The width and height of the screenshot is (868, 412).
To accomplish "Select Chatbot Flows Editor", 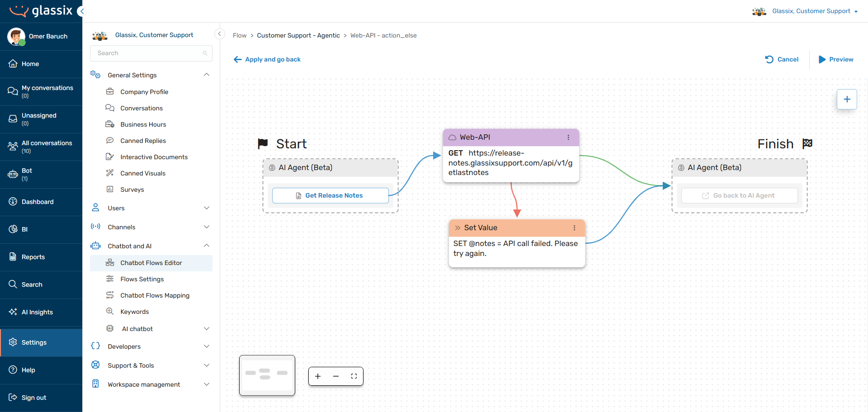I will click(151, 263).
